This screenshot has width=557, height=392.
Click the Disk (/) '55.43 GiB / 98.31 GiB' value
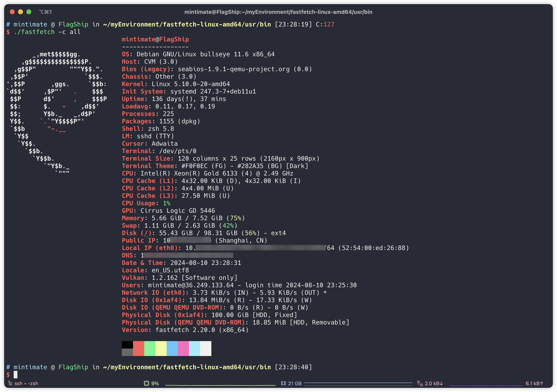pos(198,233)
